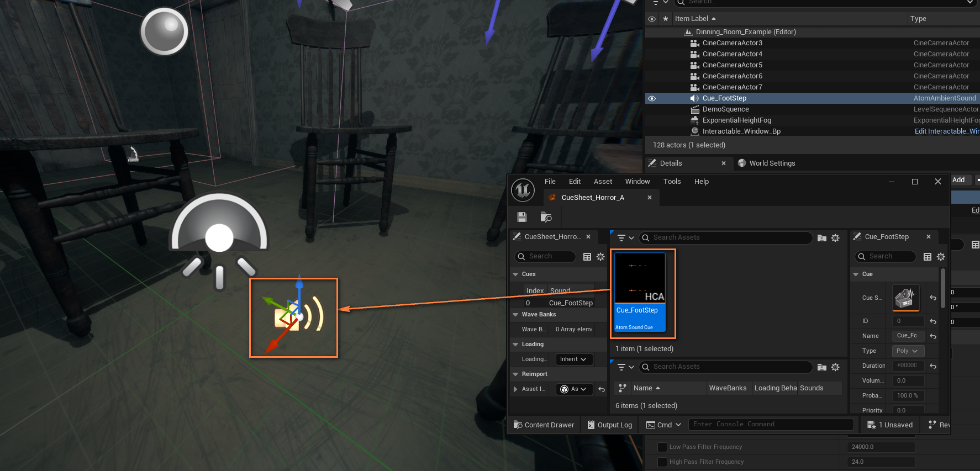
Task: Open the Tools menu
Action: tap(672, 182)
